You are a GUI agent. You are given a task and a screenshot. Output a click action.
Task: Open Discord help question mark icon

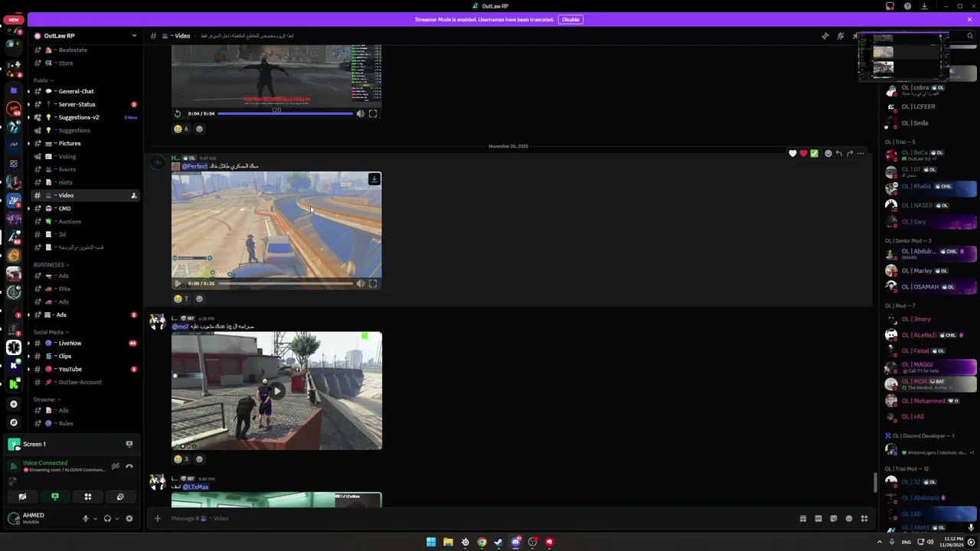[x=907, y=6]
